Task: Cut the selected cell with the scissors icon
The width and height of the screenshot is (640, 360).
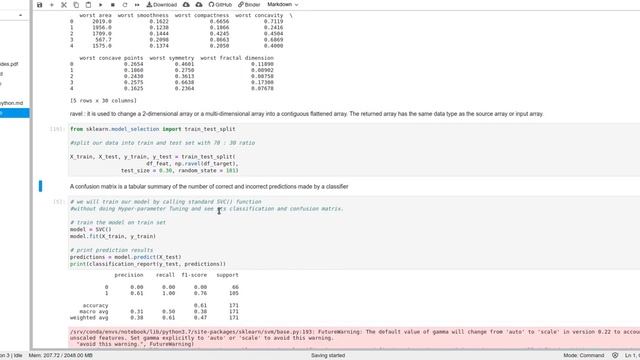Action: coord(64,5)
